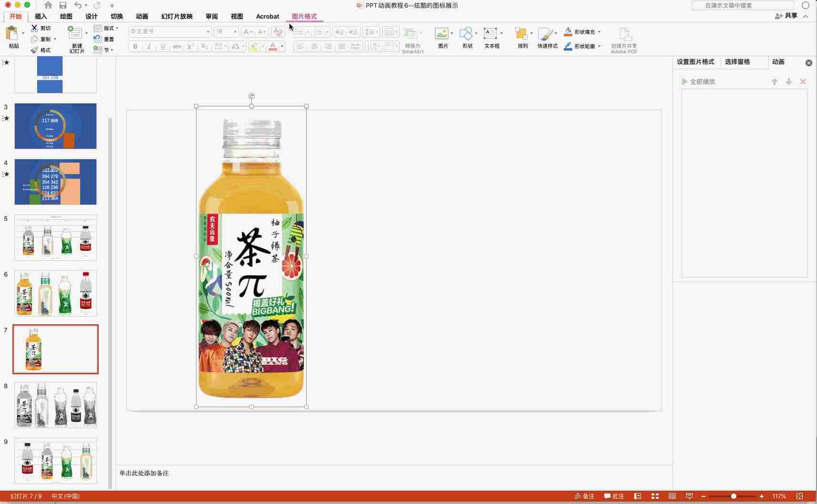Open the Customize Quick Access Toolbar arrow
This screenshot has height=504, width=817.
[112, 6]
